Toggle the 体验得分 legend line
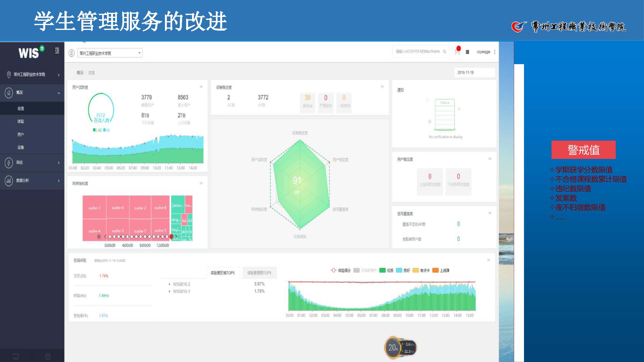 [340, 270]
